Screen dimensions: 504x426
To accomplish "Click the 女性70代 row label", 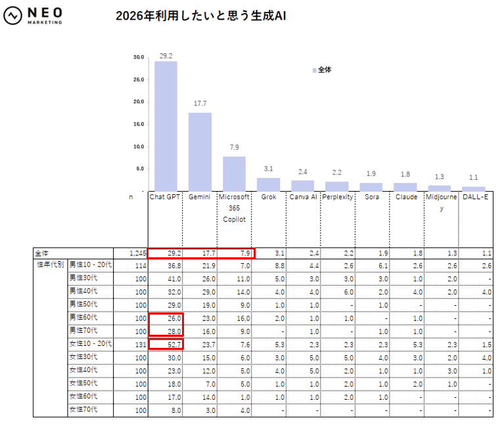I will pyautogui.click(x=83, y=410).
